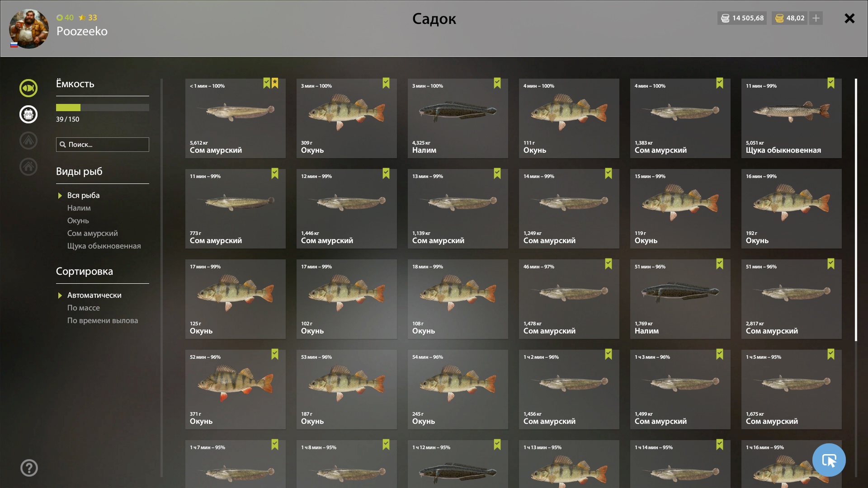Open the Poozeeko player avatar
Screen dimensions: 868x488
pyautogui.click(x=28, y=29)
